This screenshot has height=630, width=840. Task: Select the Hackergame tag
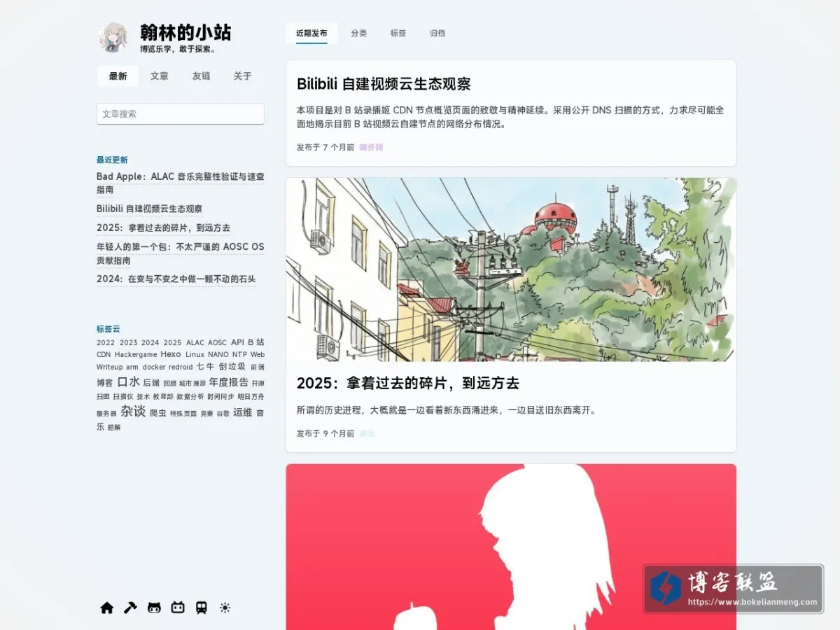[x=136, y=354]
